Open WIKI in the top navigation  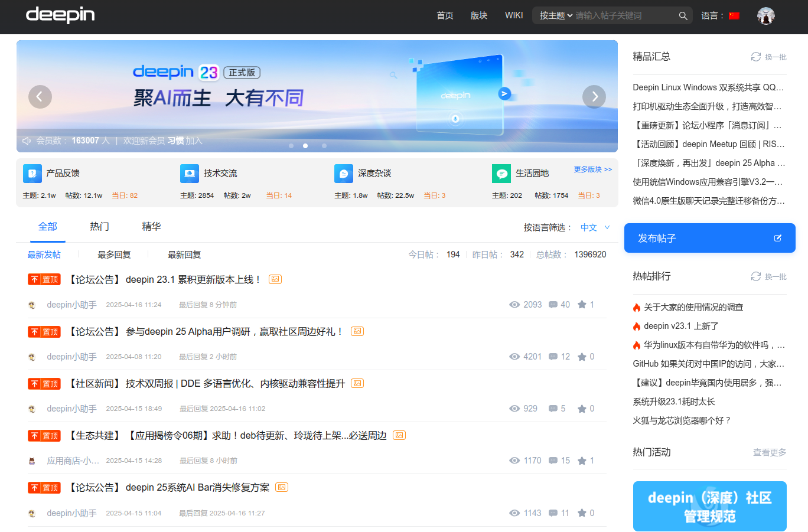click(514, 16)
